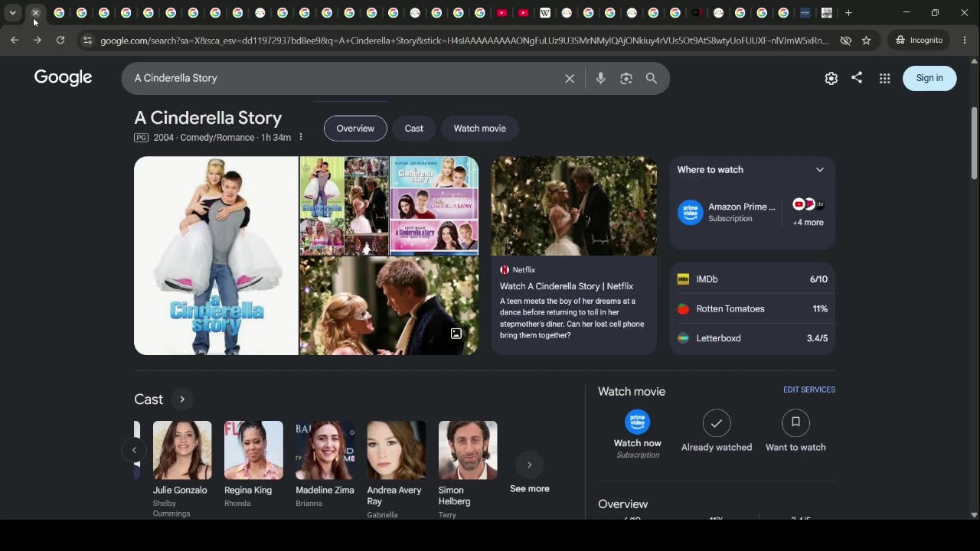Click the EDIT SERVICES link
980x551 pixels.
point(809,390)
